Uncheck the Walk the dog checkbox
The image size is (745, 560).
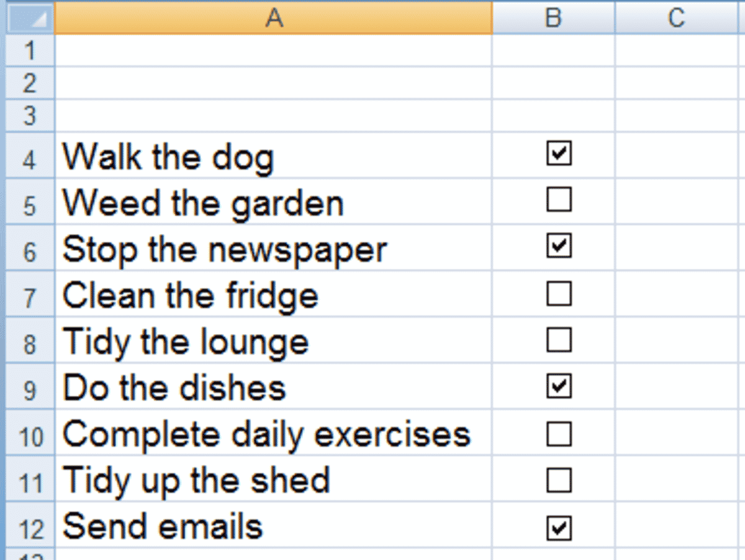(x=558, y=155)
